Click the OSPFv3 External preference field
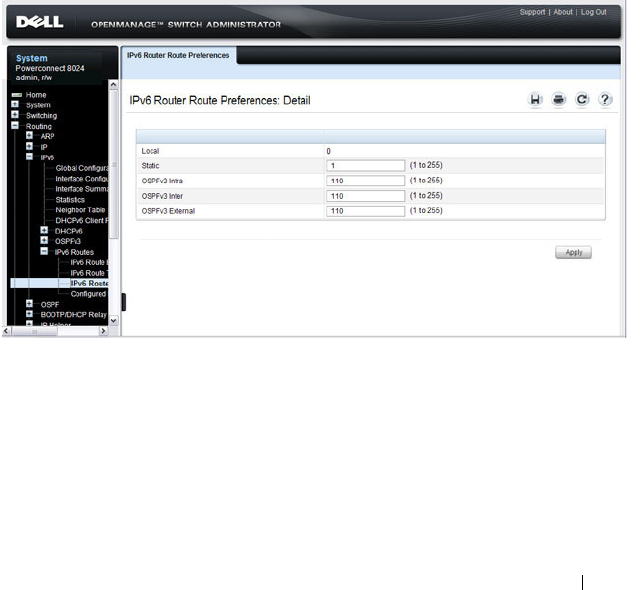Screen dimensions: 641x590 (365, 211)
